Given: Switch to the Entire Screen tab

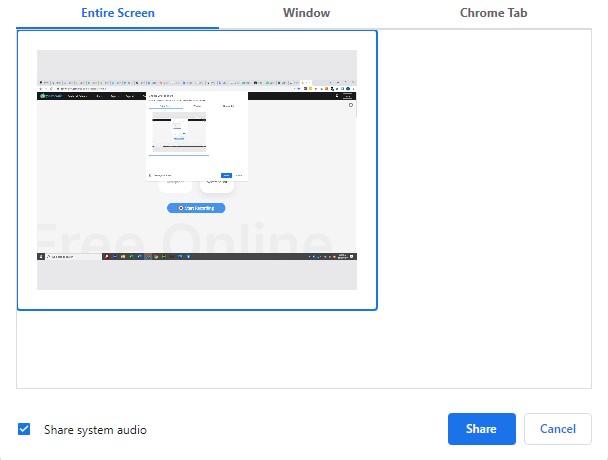Looking at the screenshot, I should click(117, 13).
